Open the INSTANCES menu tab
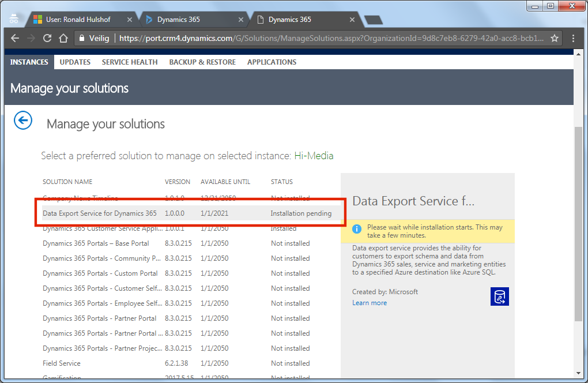 coord(29,62)
